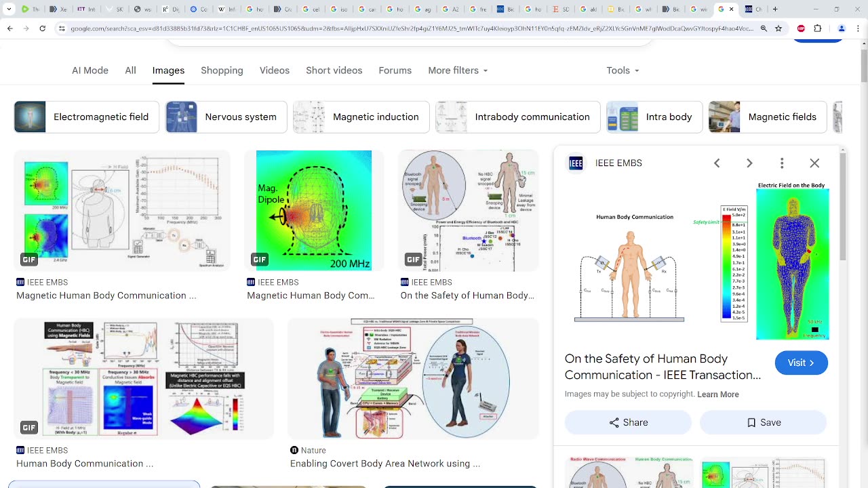The height and width of the screenshot is (488, 868).
Task: Close the image preview panel
Action: point(814,163)
